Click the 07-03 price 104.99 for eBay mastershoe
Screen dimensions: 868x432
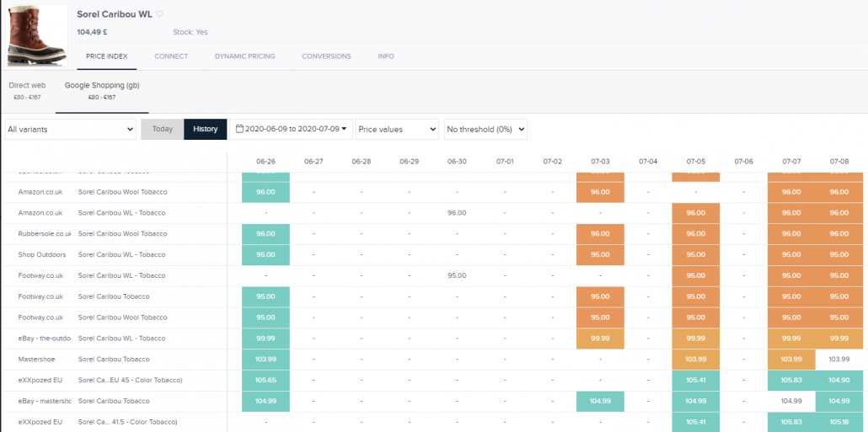tap(600, 401)
